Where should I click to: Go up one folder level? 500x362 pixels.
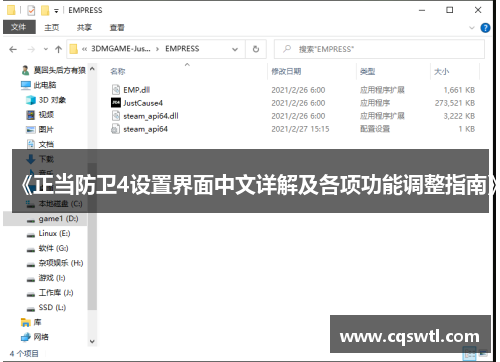[59, 50]
